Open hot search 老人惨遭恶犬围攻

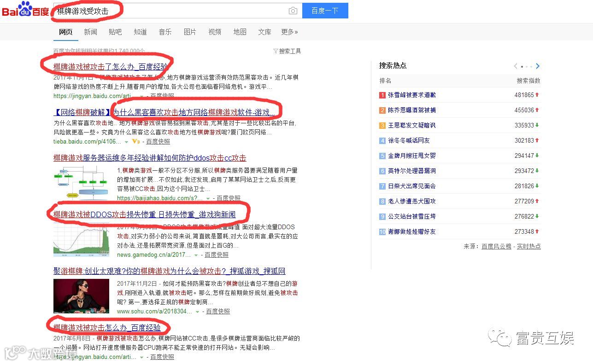click(411, 201)
